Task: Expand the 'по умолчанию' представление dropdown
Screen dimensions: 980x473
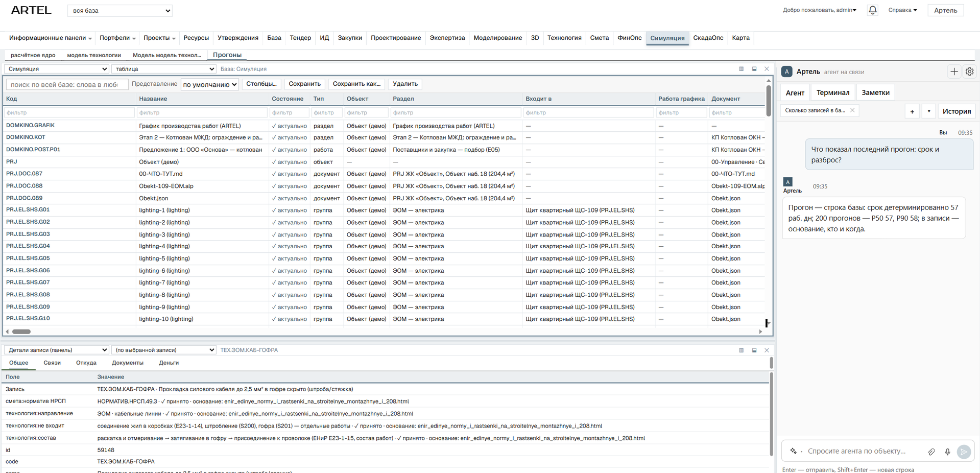Action: point(210,84)
